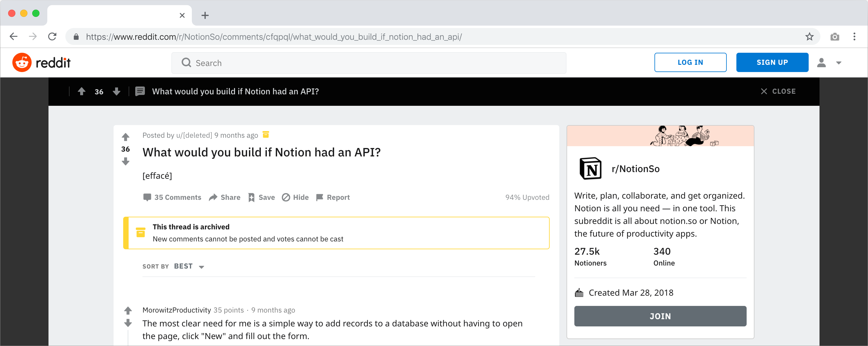868x346 pixels.
Task: Reload the page with the refresh icon
Action: click(52, 36)
